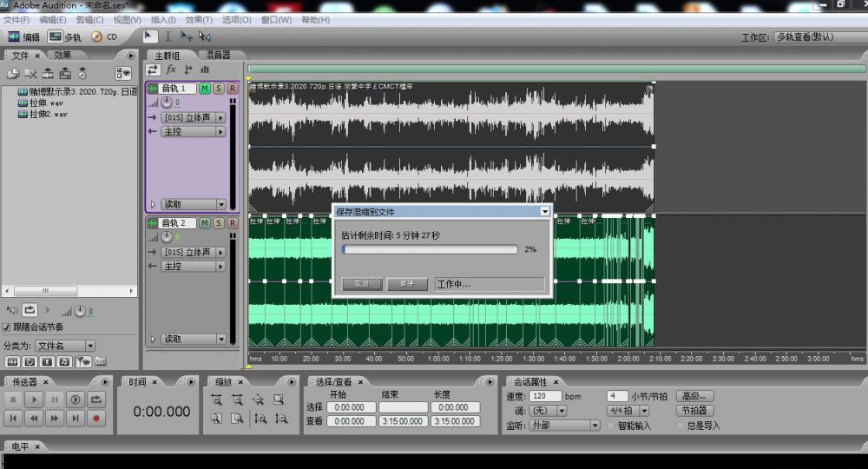Viewport: 868px width, 469px height.
Task: Open the 4/4拍 time signature dropdown
Action: pyautogui.click(x=628, y=411)
